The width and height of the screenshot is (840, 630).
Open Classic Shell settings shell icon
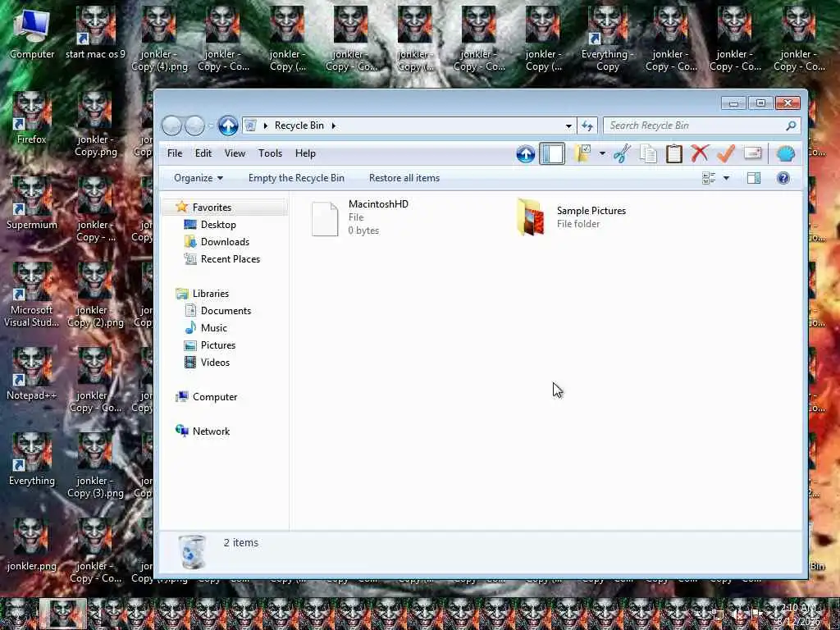coord(786,154)
